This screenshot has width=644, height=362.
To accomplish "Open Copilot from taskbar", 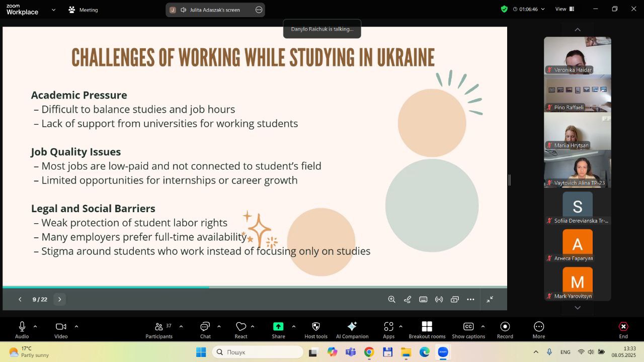I will click(x=332, y=352).
